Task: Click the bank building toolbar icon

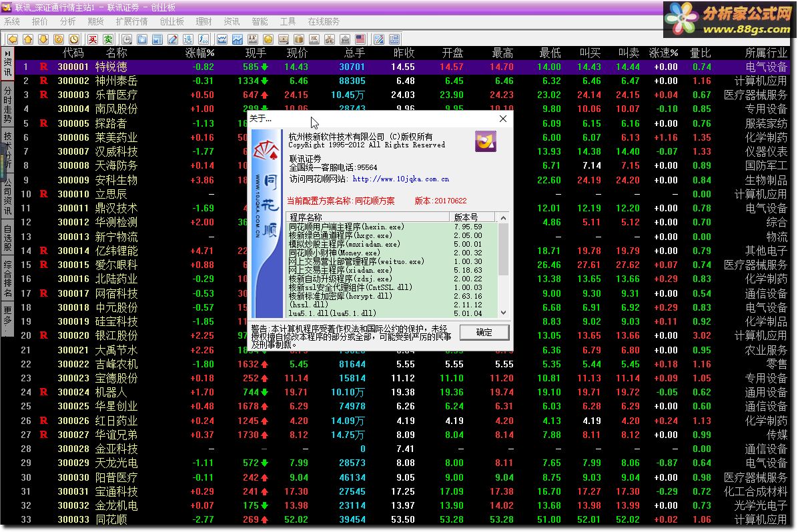Action: point(344,39)
